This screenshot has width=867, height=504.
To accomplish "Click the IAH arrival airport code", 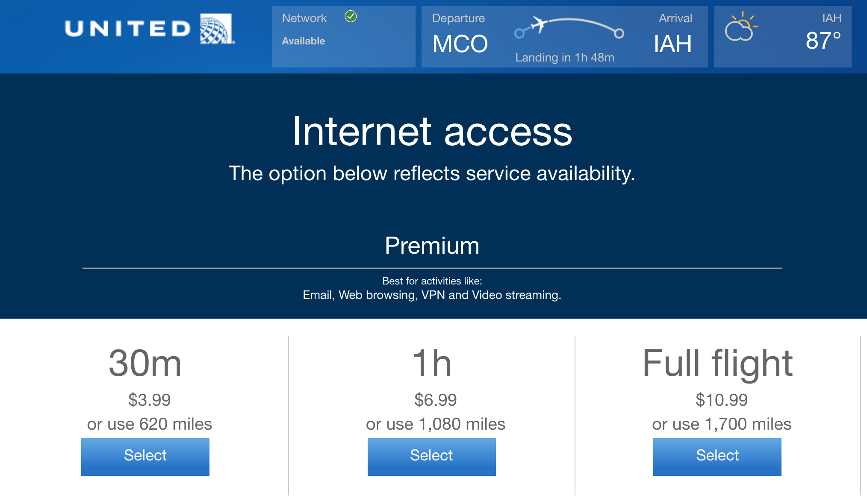I will [x=672, y=44].
